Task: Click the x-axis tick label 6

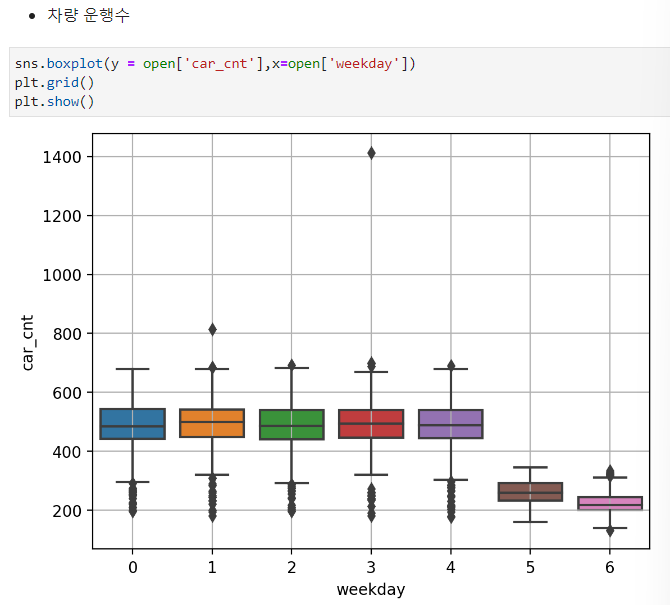Action: click(610, 567)
